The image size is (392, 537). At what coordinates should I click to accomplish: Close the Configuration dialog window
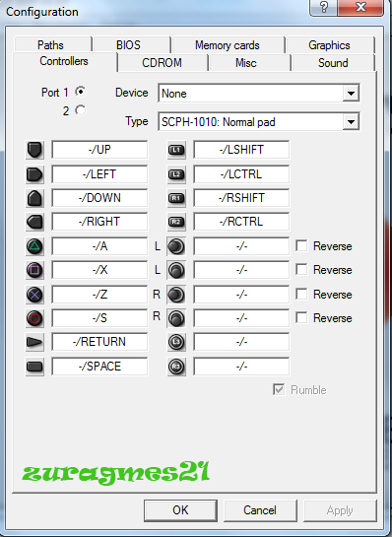pos(360,7)
